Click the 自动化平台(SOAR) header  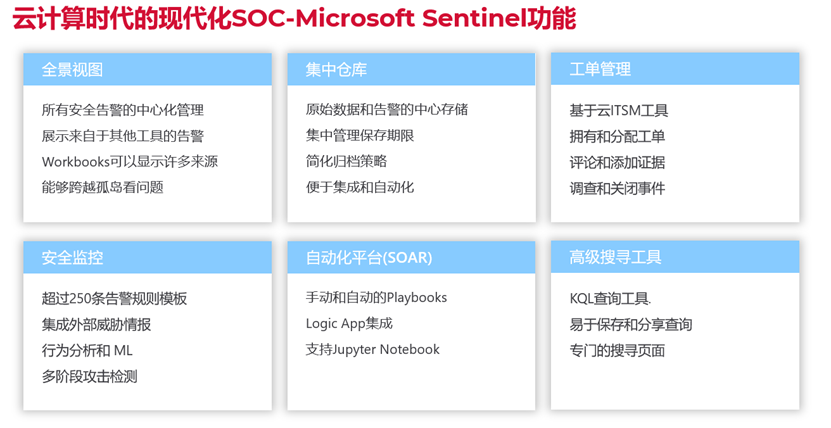point(411,257)
